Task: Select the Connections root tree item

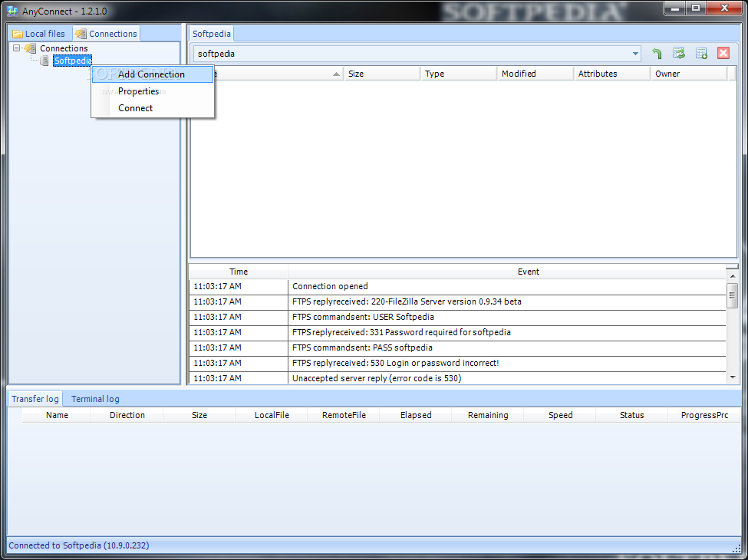Action: tap(64, 48)
